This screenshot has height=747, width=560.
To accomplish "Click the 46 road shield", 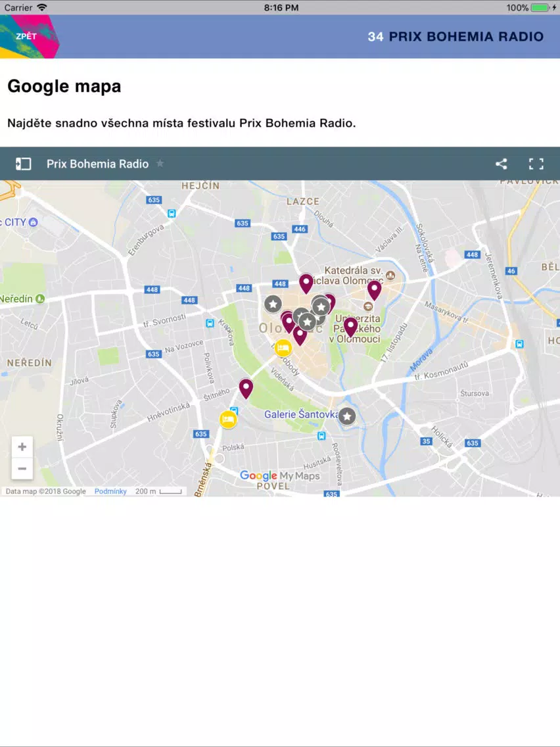I will tap(511, 271).
